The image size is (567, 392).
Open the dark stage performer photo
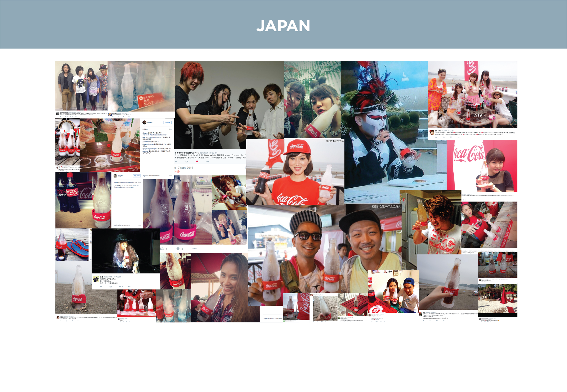pyautogui.click(x=126, y=251)
